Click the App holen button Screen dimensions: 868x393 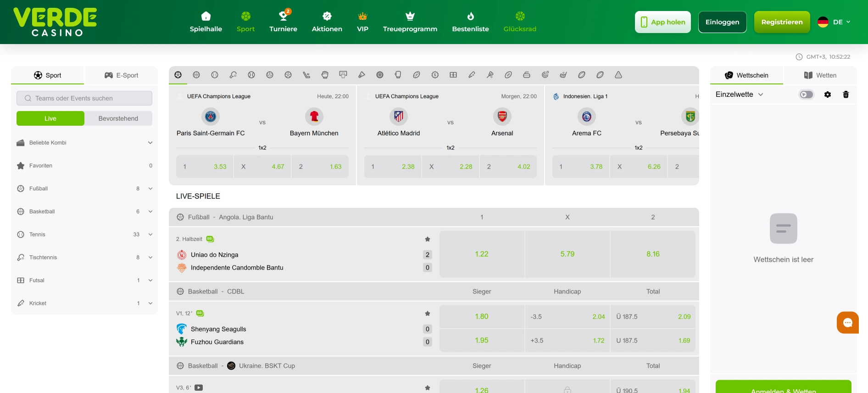click(663, 22)
